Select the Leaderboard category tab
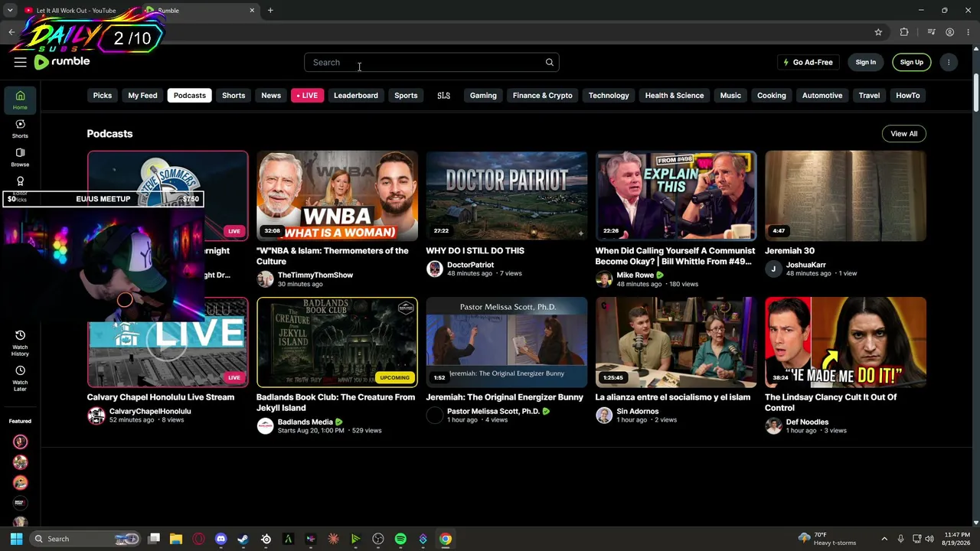The image size is (980, 551). pos(356,96)
